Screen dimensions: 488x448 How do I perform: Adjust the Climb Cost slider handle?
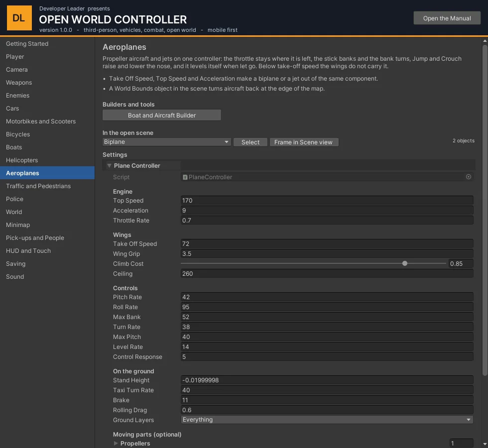coord(404,263)
